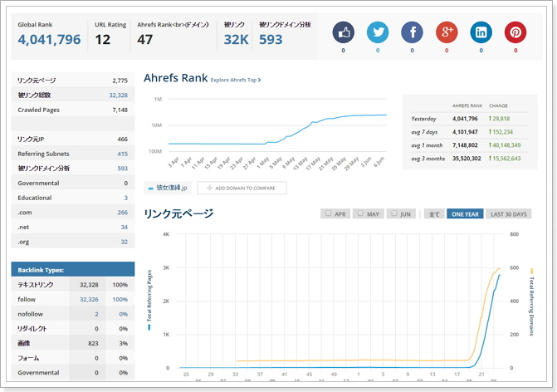Open the .org count 32 link
The image size is (557, 392).
pos(124,242)
